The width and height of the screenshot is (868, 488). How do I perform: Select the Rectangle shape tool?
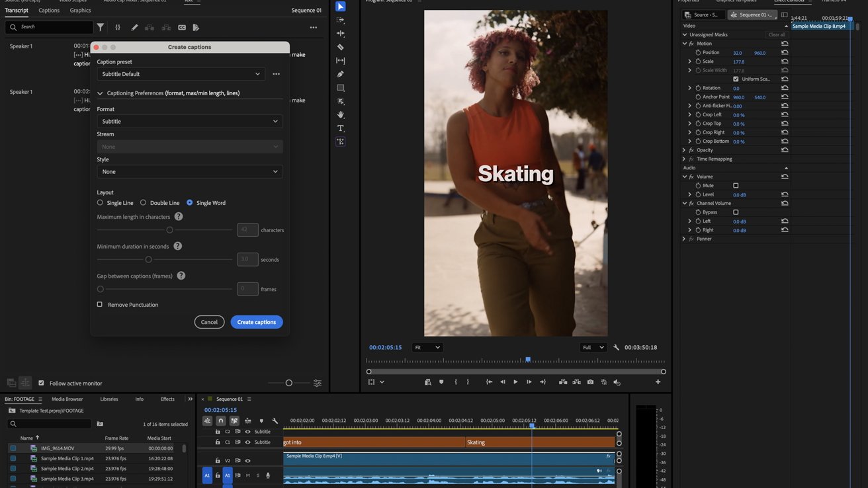(341, 88)
